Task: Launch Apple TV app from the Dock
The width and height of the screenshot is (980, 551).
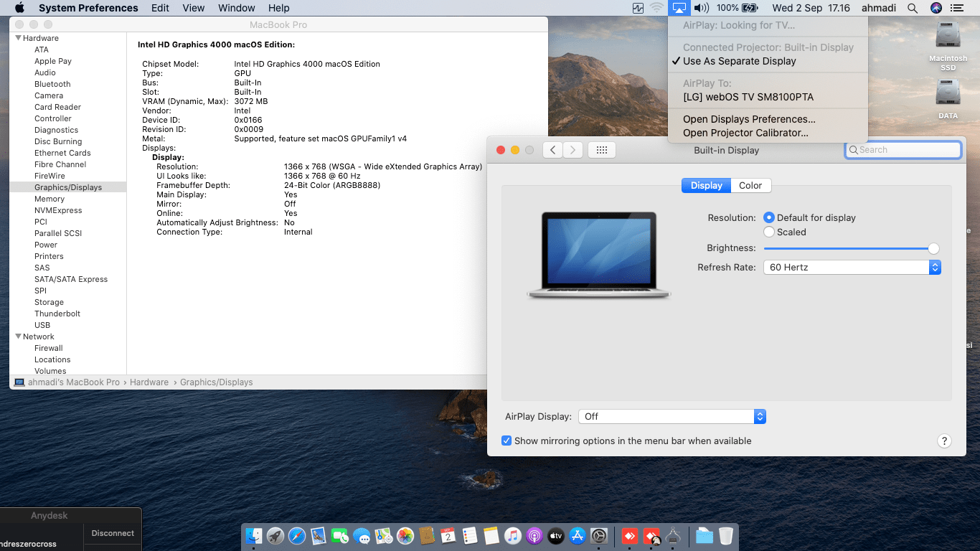Action: coord(556,536)
